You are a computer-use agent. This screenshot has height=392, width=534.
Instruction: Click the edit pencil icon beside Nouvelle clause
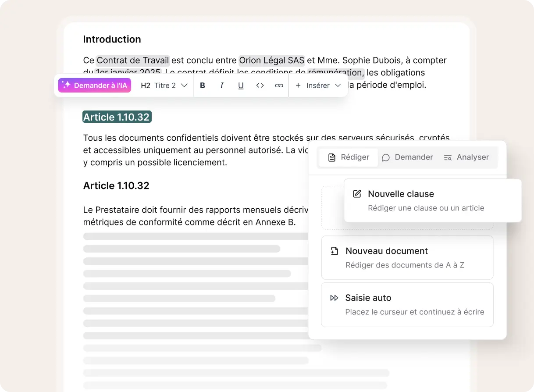(x=357, y=194)
